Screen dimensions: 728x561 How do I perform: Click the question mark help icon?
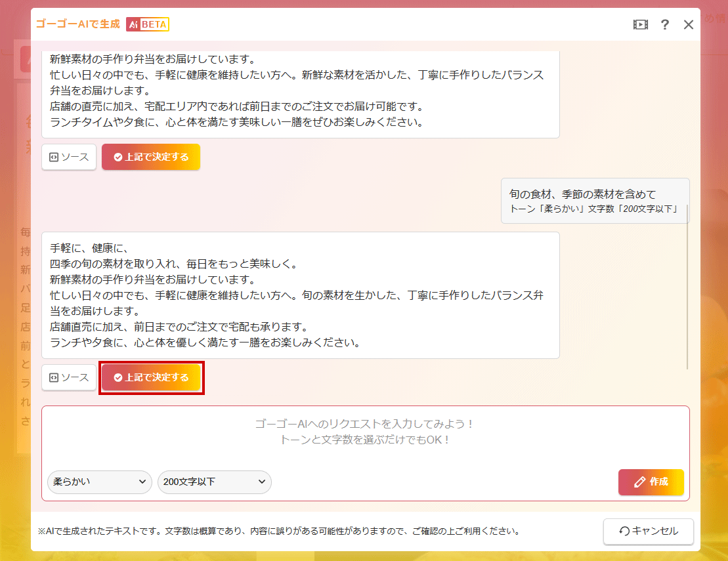pos(665,25)
